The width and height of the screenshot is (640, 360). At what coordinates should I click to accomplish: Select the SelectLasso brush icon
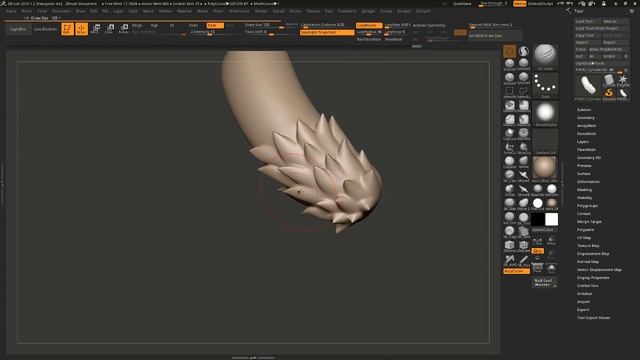524,92
